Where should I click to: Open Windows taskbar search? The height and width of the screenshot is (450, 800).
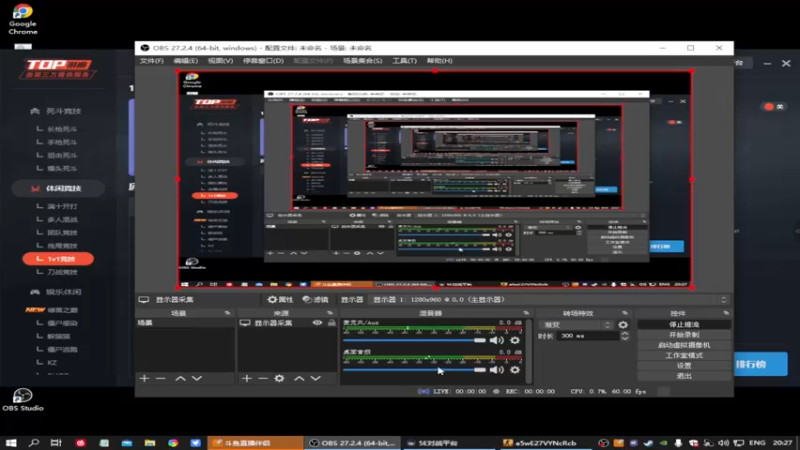[34, 443]
